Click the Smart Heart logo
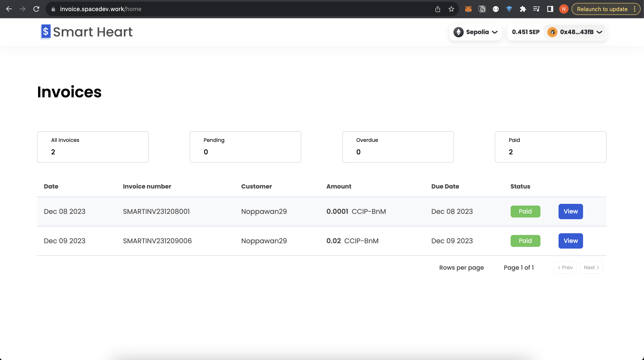Image resolution: width=644 pixels, height=360 pixels. tap(87, 32)
